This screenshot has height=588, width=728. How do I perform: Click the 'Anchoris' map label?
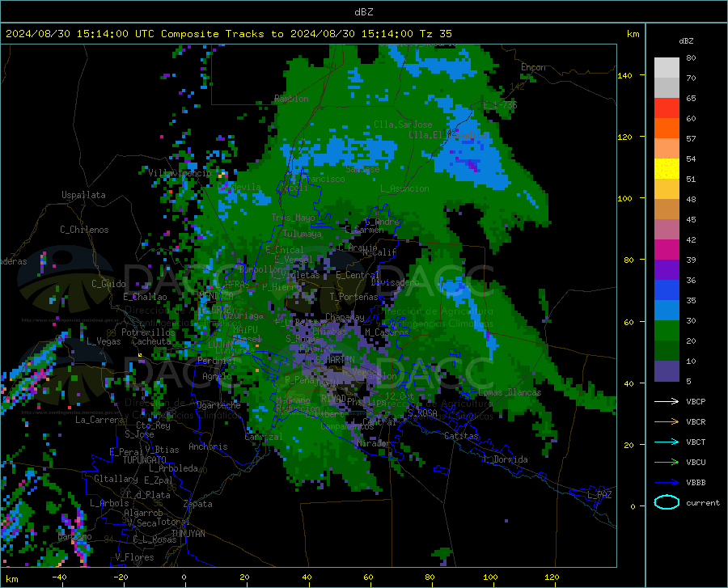208,447
